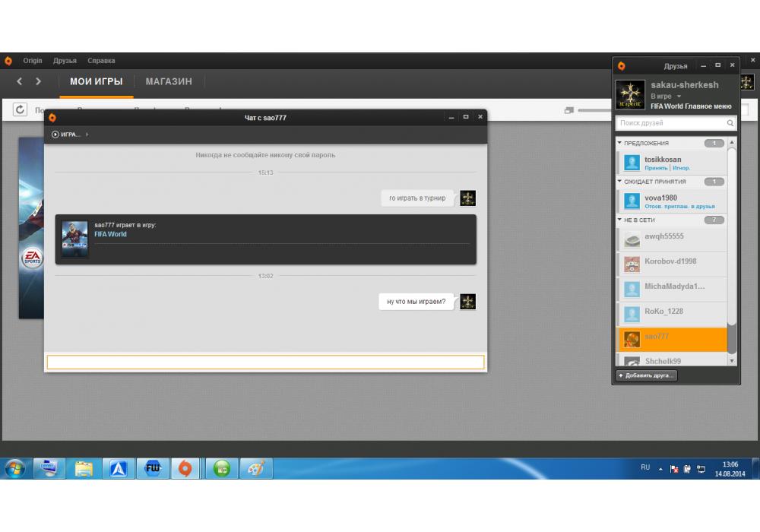The width and height of the screenshot is (760, 532).
Task: Click avatar beside 'ну что мы играем?'
Action: 467,302
